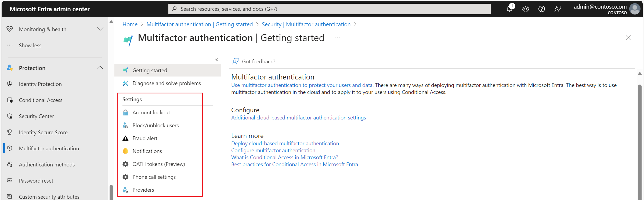The height and width of the screenshot is (200, 644).
Task: Click the Fraud alert warning triangle icon
Action: point(125,138)
